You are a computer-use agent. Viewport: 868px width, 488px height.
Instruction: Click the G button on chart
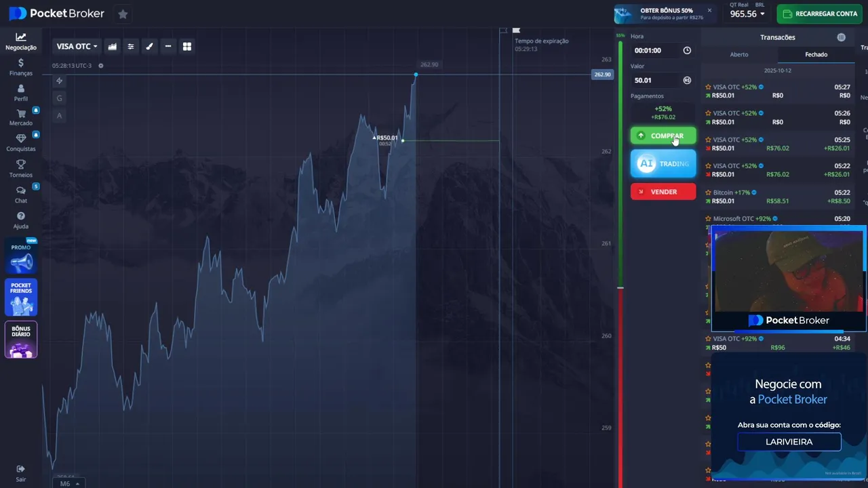tap(59, 98)
